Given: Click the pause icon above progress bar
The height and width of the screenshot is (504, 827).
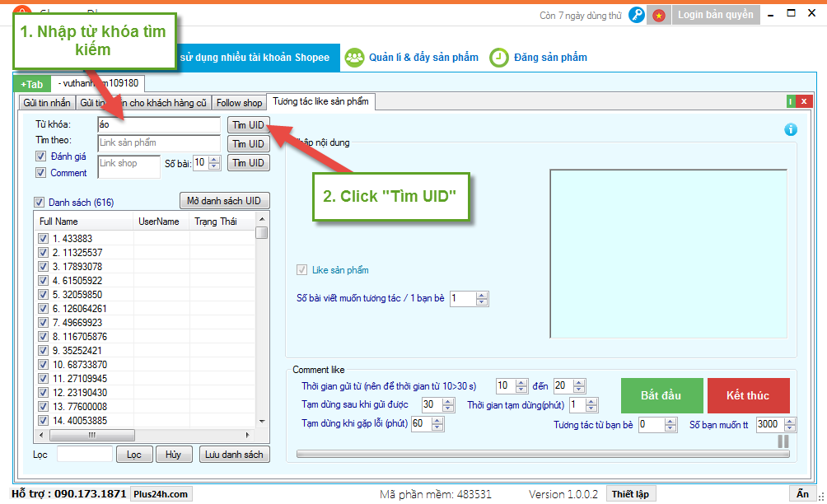Looking at the screenshot, I should [x=783, y=441].
